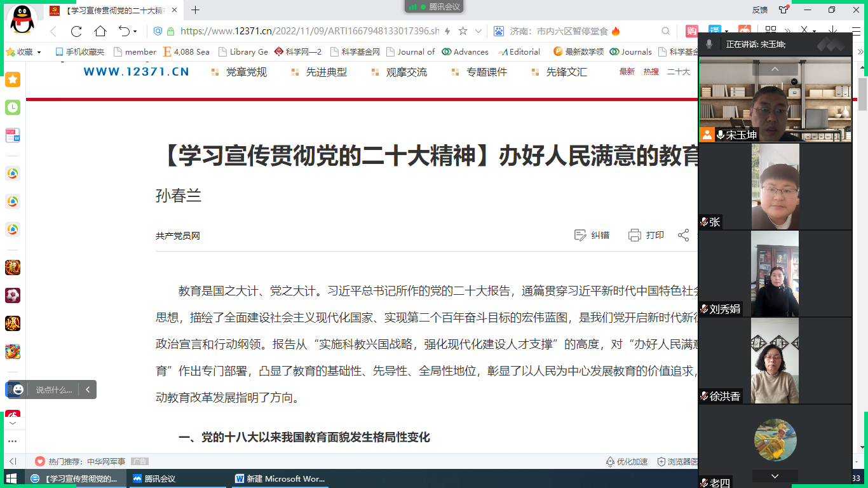The image size is (868, 488).
Task: Open the yellow star favorites sidebar icon
Action: [x=13, y=79]
